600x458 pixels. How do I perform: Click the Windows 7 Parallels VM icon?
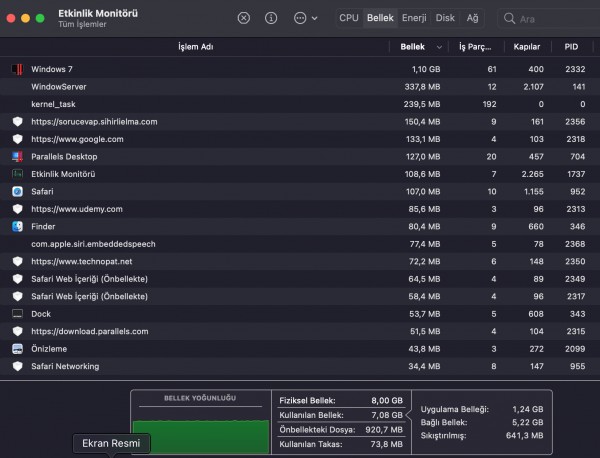pyautogui.click(x=17, y=69)
